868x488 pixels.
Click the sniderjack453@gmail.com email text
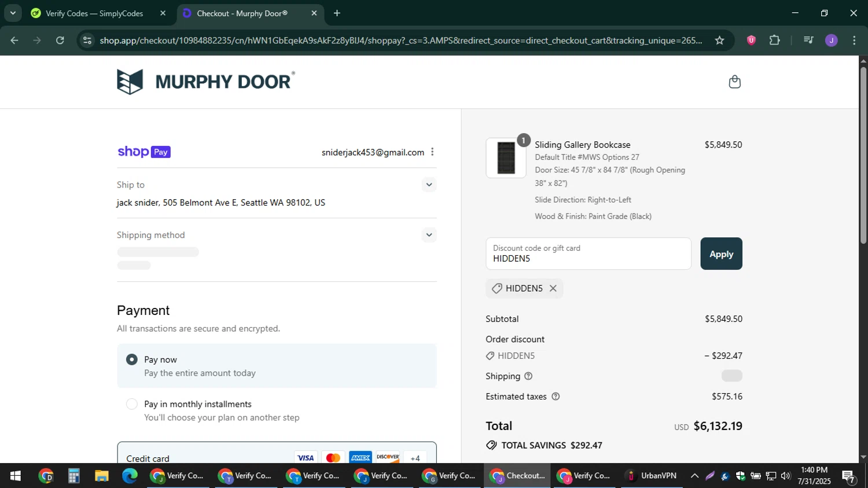point(373,152)
